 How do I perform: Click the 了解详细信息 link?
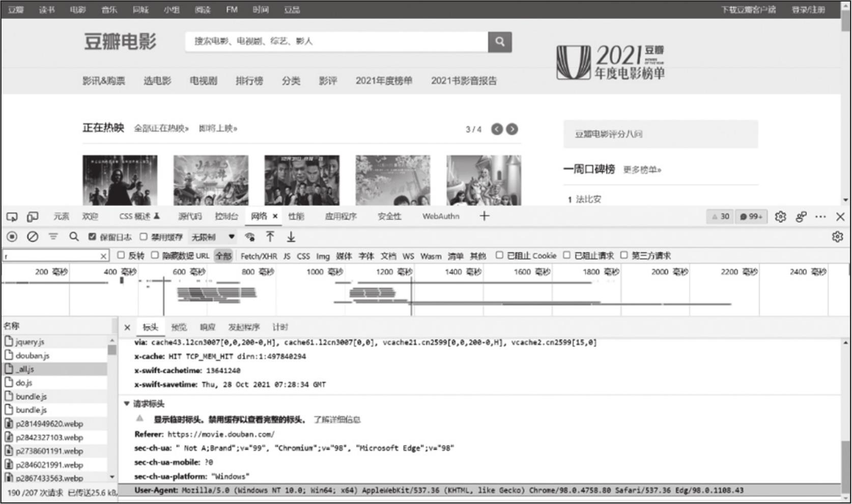337,420
